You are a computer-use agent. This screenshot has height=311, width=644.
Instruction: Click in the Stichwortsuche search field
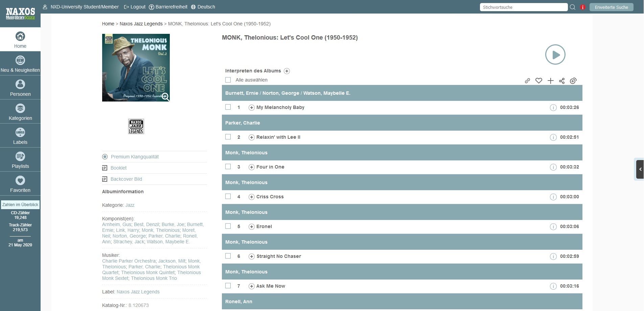click(523, 7)
